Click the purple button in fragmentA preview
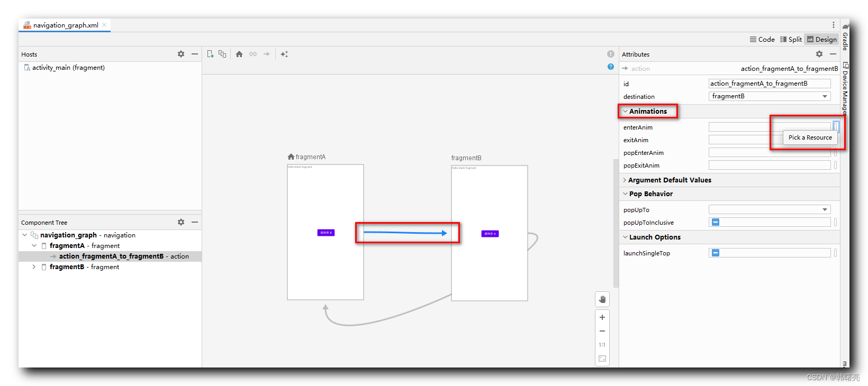 (x=326, y=233)
